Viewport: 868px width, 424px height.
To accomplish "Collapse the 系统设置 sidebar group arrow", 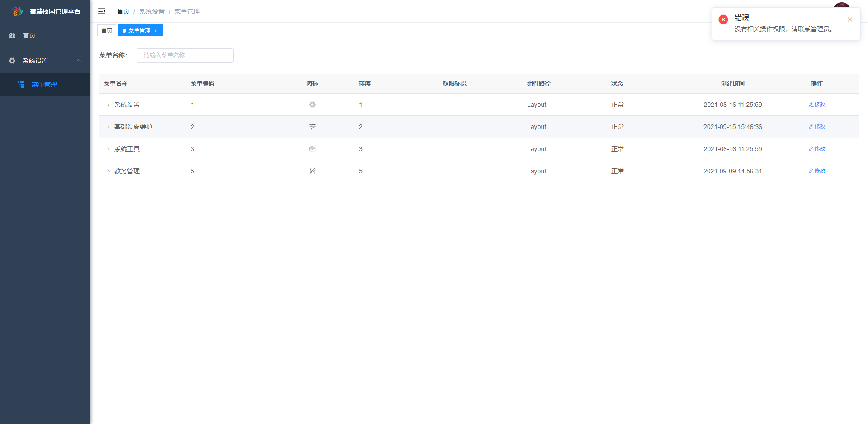I will point(79,61).
